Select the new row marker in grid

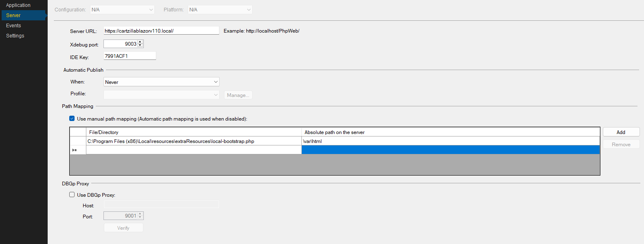(77, 150)
